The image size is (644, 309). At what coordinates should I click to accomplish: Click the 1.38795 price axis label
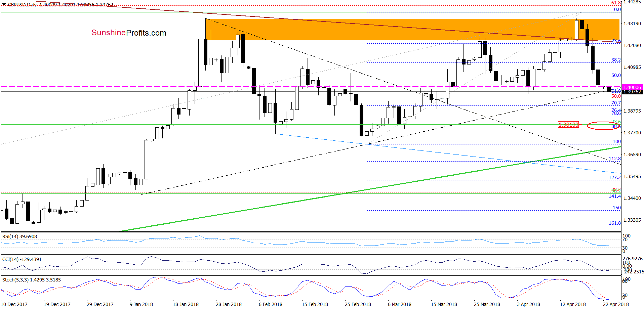point(632,111)
